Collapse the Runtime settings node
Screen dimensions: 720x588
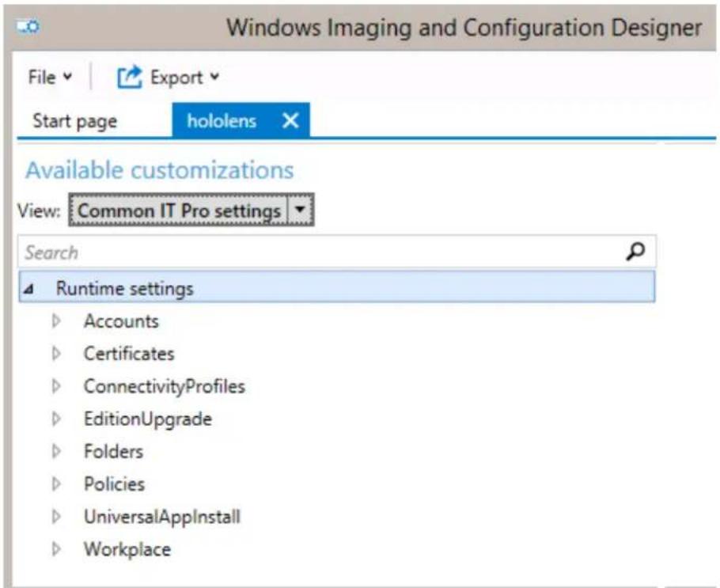[x=28, y=289]
